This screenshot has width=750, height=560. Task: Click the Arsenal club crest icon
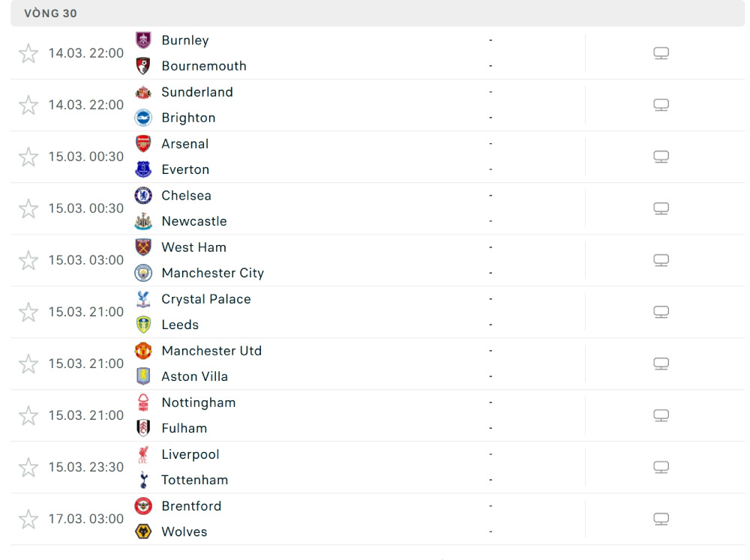(x=142, y=144)
